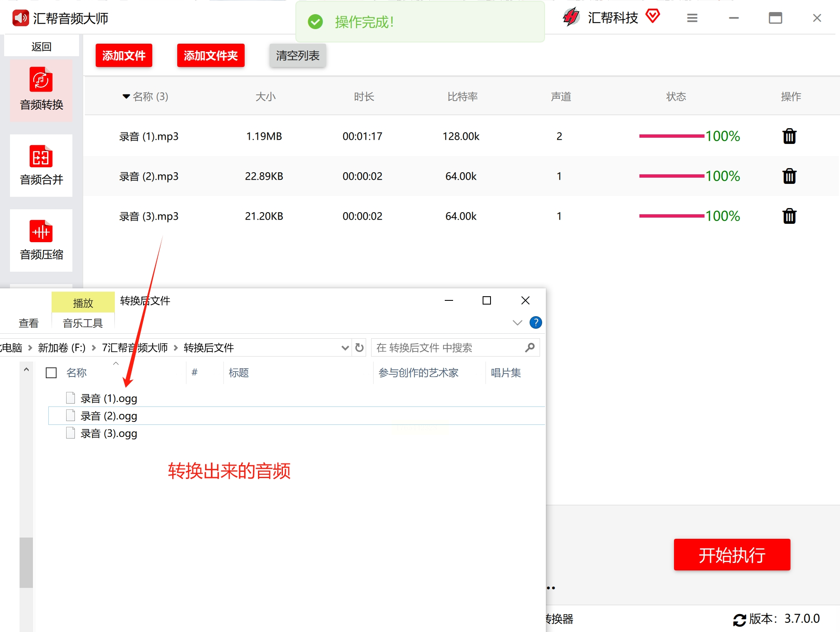Click the 录音 (1).mp3 progress bar
This screenshot has height=632, width=840.
tap(671, 136)
